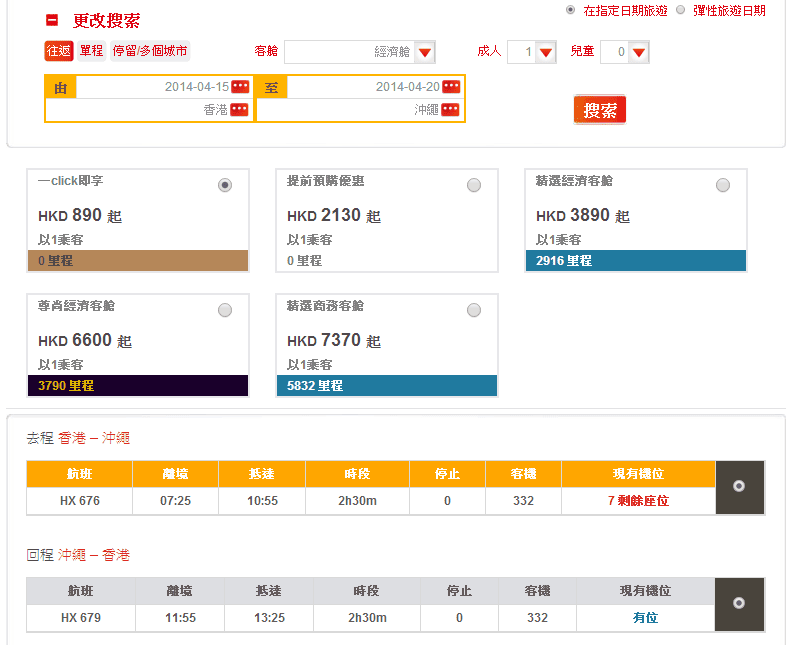790x645 pixels.
Task: Click the origin city picker icon beside 香港
Action: pyautogui.click(x=240, y=110)
